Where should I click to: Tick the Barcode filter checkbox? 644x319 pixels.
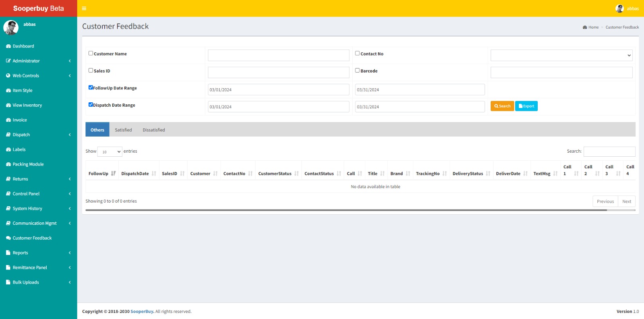pos(357,70)
